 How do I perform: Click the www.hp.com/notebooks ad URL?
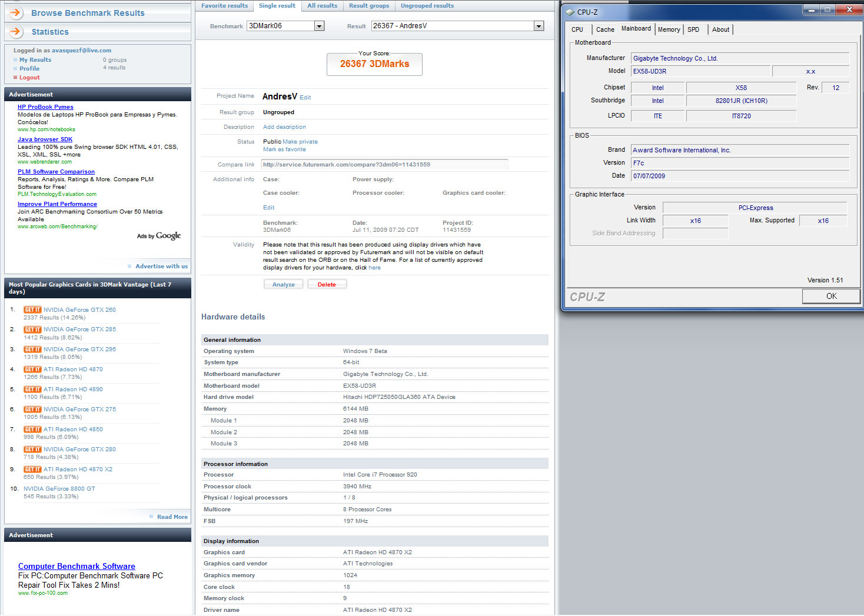(46, 129)
